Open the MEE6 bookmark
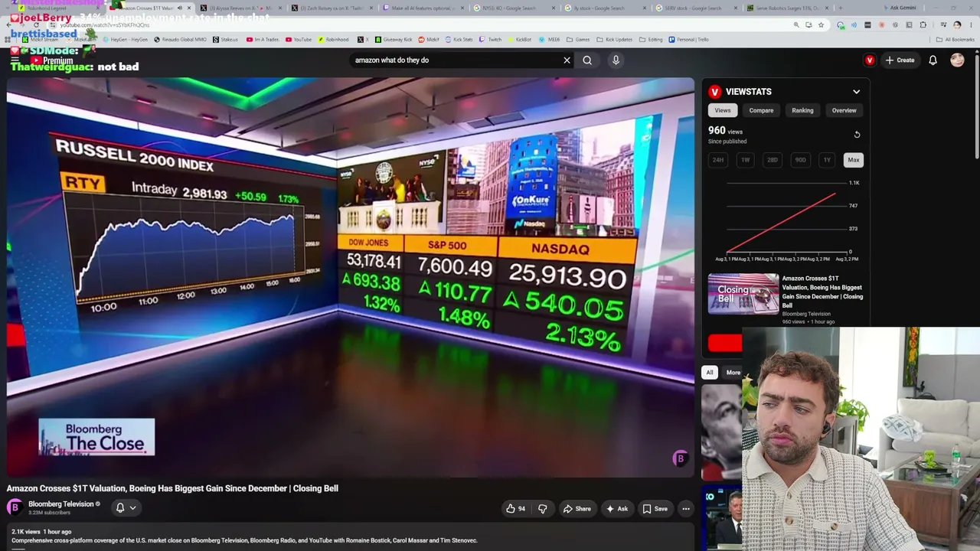This screenshot has width=980, height=551. pos(548,40)
